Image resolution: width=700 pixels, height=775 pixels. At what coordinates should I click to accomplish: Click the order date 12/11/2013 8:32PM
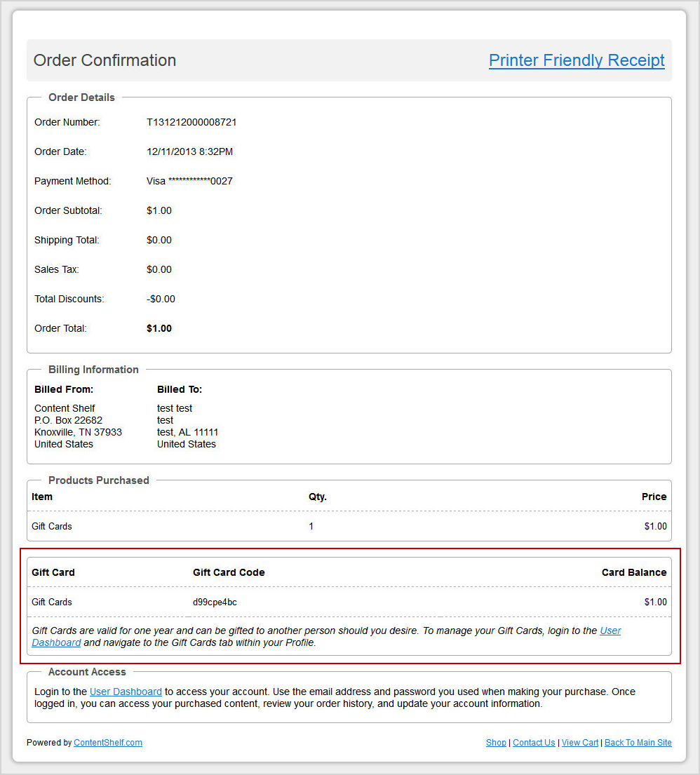(189, 151)
